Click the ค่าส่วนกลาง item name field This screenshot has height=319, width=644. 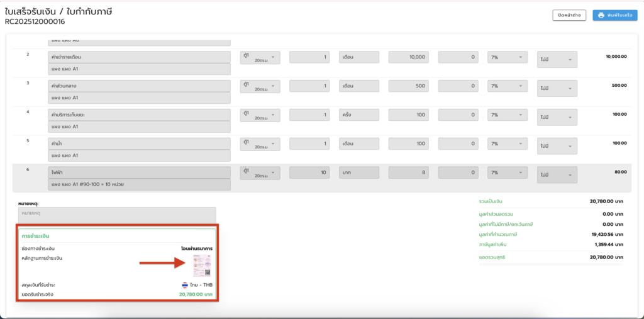click(139, 86)
